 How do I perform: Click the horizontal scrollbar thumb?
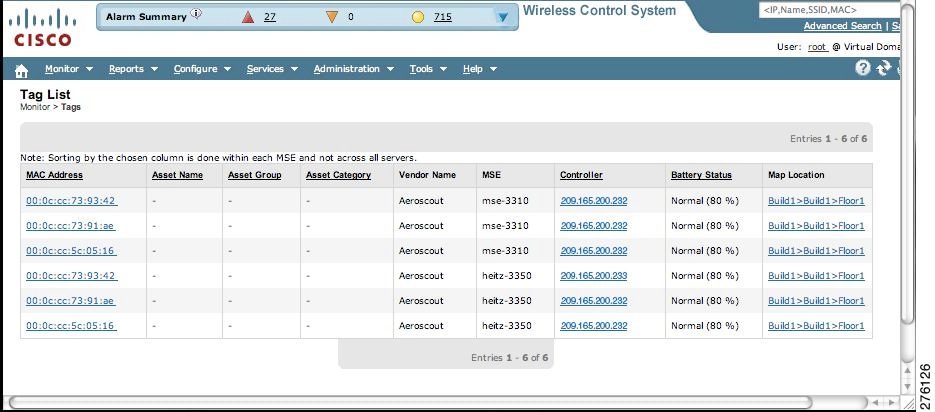pyautogui.click(x=410, y=402)
